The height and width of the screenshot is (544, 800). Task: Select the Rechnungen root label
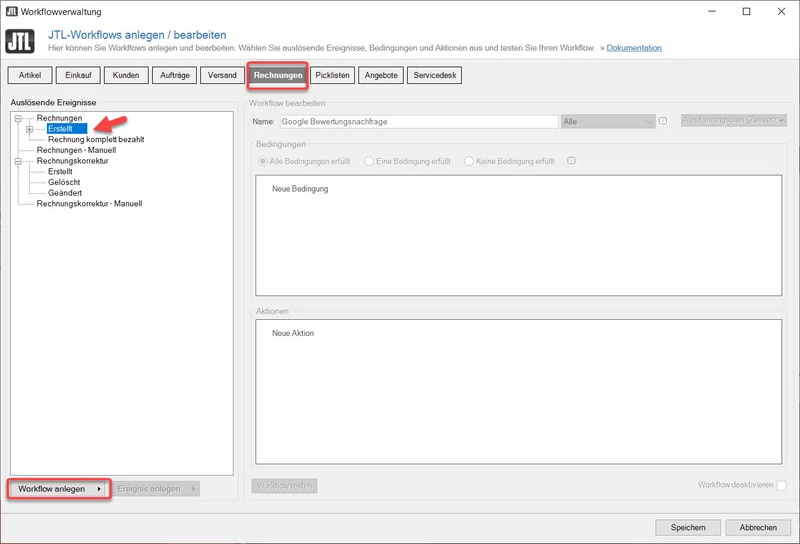point(59,118)
